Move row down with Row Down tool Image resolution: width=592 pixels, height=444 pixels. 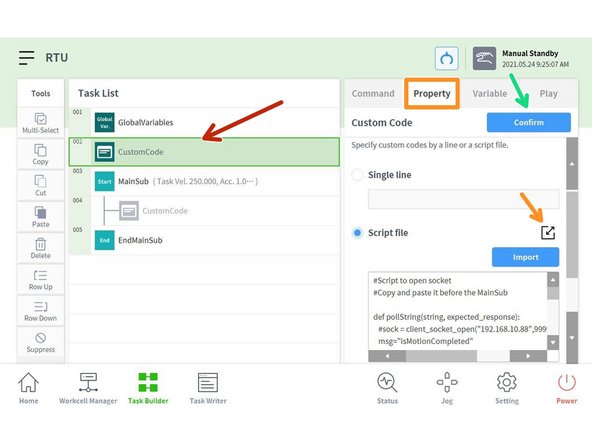tap(40, 311)
